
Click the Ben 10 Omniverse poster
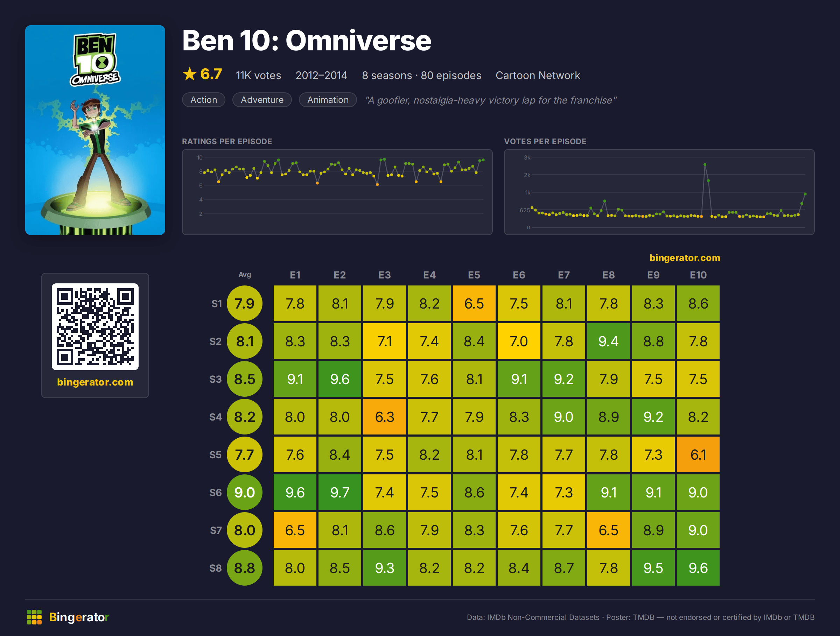[95, 130]
